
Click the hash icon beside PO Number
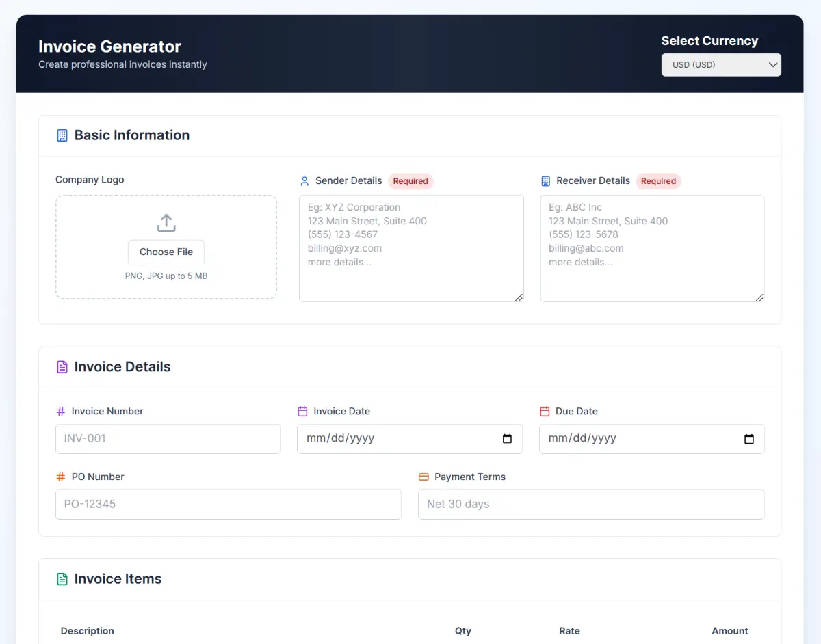(x=61, y=477)
